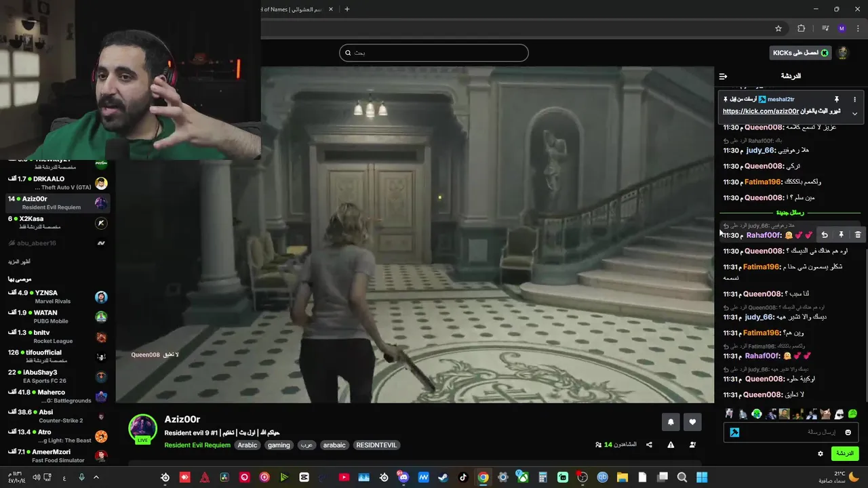Open pinned message three-dot menu
868x488 pixels.
coord(854,100)
